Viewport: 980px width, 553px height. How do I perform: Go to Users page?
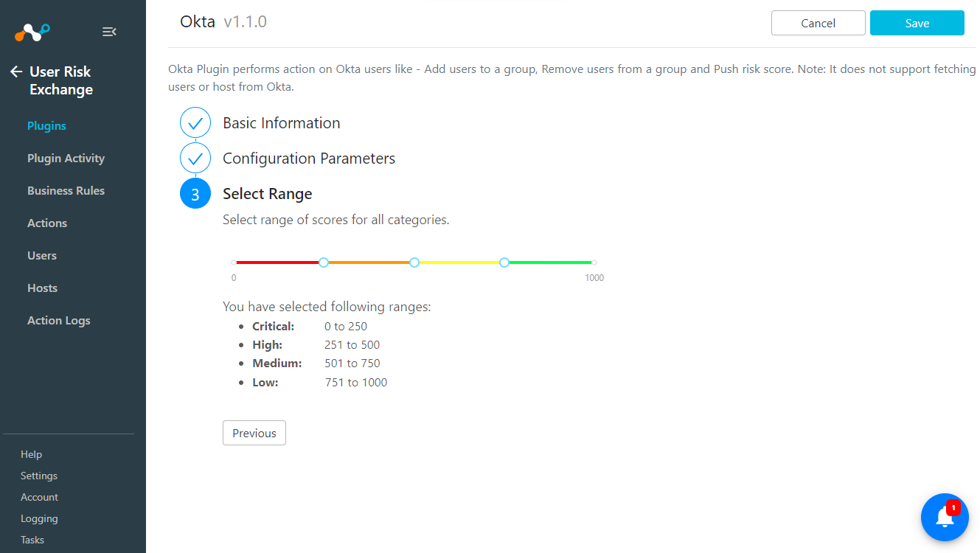tap(42, 256)
